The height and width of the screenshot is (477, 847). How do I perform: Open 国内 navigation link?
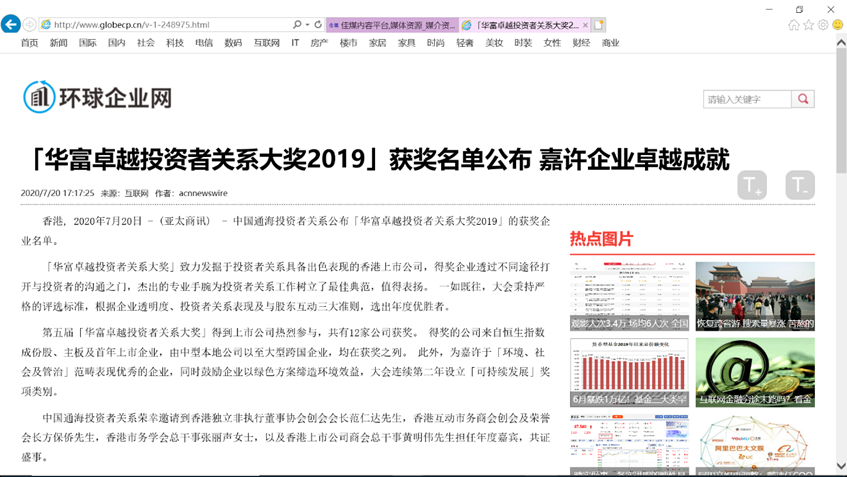pos(117,43)
